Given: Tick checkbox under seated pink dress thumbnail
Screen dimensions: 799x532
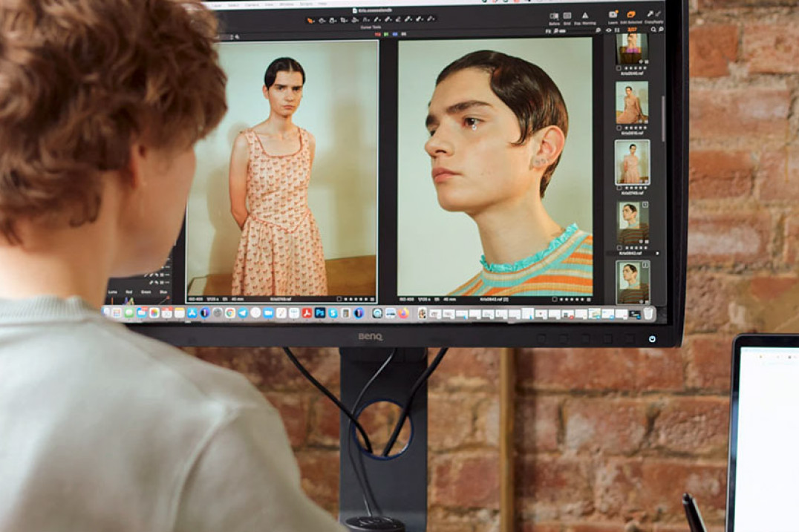Looking at the screenshot, I should 619,128.
